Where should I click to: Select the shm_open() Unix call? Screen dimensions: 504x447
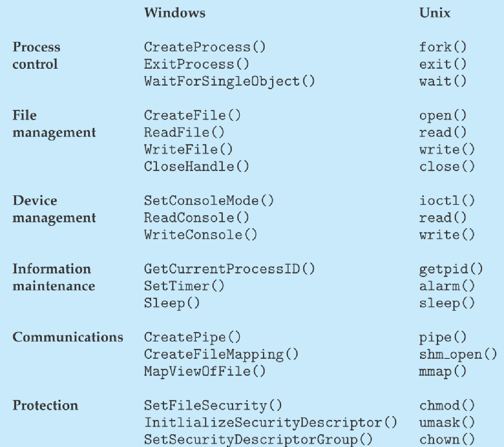coord(458,355)
